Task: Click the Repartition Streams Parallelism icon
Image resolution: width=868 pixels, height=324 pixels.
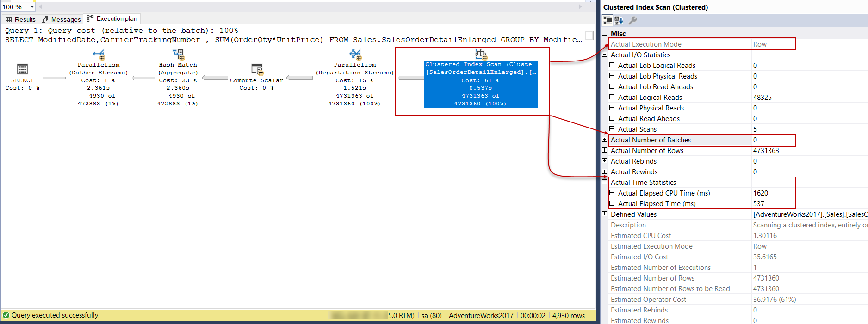Action: [355, 55]
